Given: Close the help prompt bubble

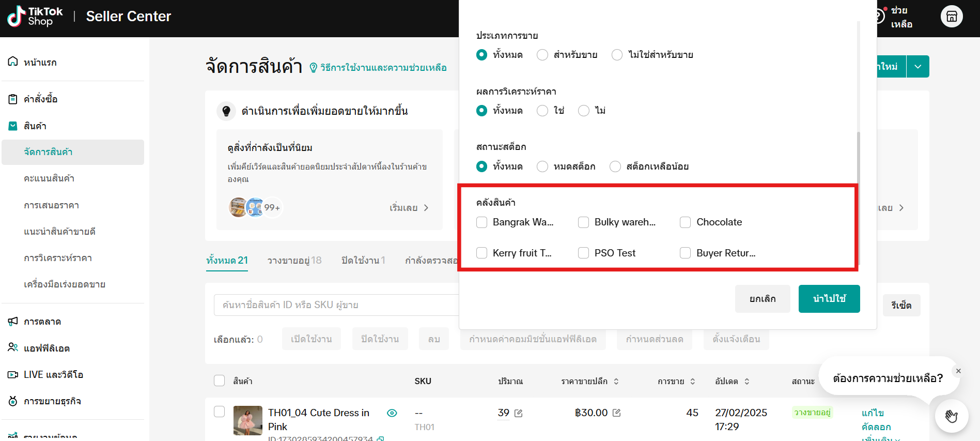Looking at the screenshot, I should click(958, 371).
